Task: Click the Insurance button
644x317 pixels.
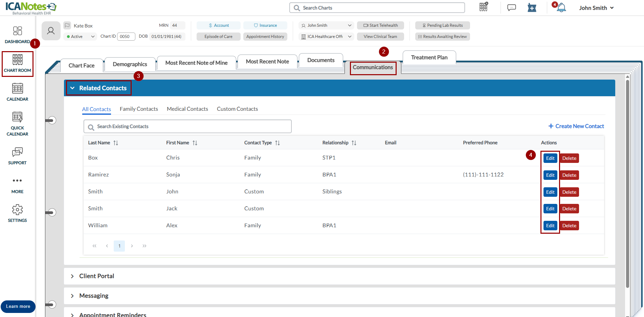Action: (265, 25)
